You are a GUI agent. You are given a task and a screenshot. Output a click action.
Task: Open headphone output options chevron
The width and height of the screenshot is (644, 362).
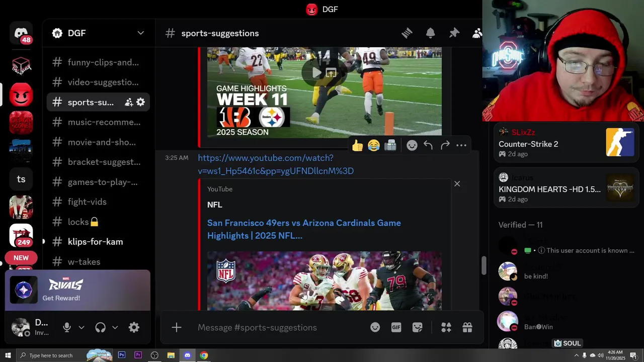(x=115, y=327)
